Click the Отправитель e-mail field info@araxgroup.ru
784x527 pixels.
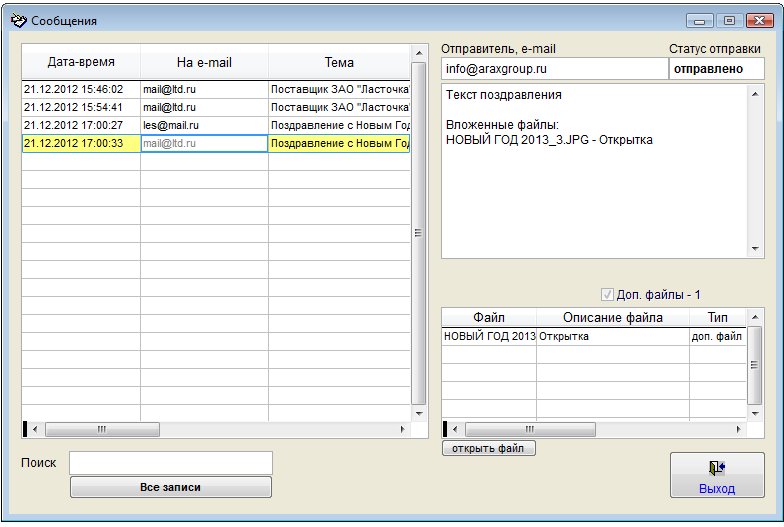click(554, 69)
